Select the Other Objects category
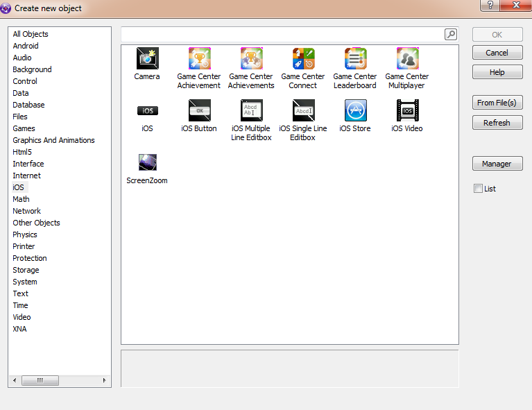Screen dimensions: 532x410 click(36, 223)
